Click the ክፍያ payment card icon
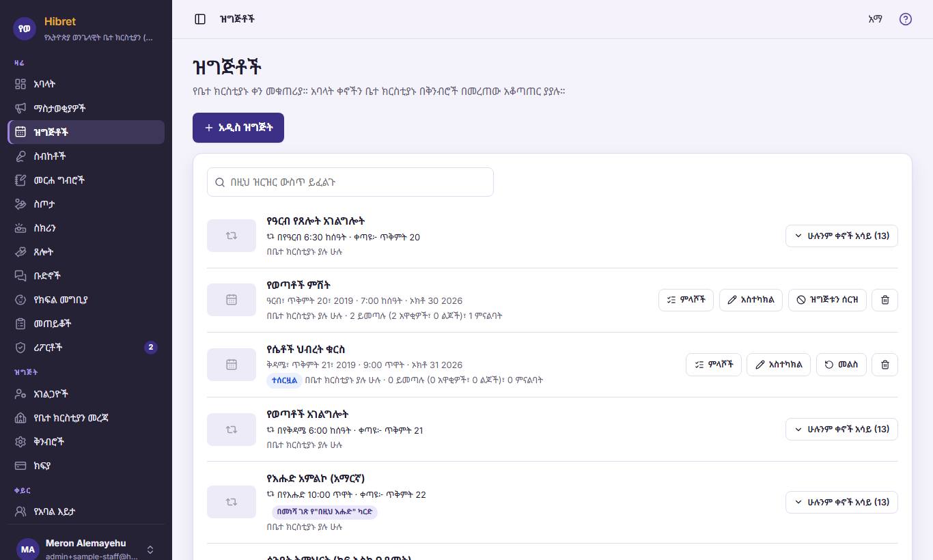The width and height of the screenshot is (933, 560). point(20,466)
